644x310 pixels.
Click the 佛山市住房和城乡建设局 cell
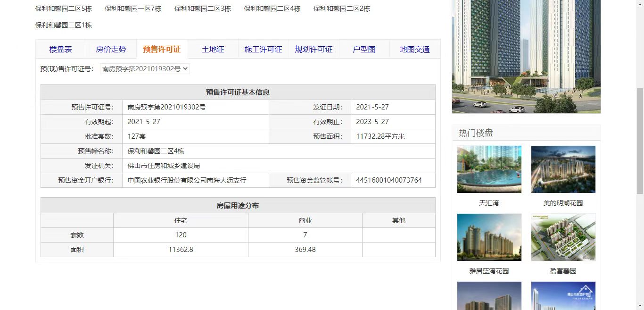(279, 166)
